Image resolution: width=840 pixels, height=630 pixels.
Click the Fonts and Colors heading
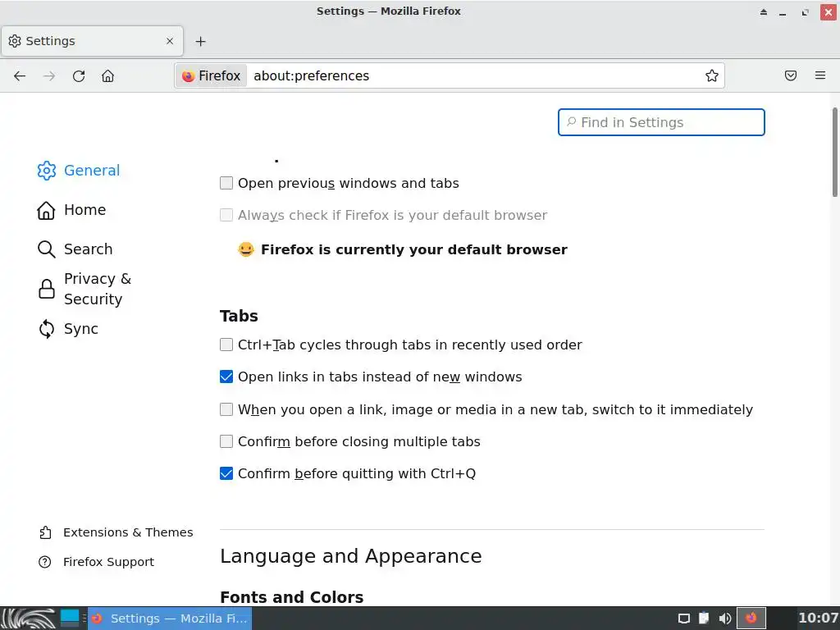point(292,597)
